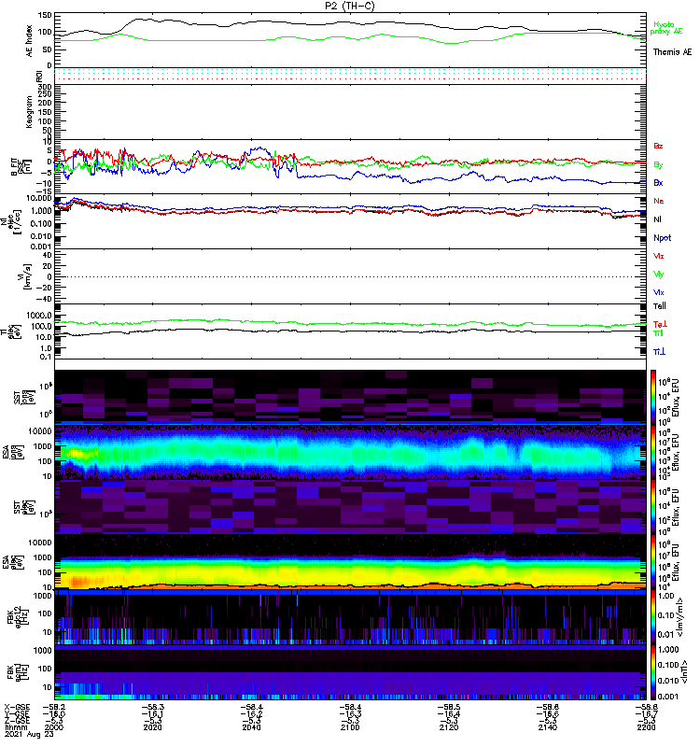The image size is (700, 747).
Task: Click the black Te-parallel legend label
Action: [660, 306]
